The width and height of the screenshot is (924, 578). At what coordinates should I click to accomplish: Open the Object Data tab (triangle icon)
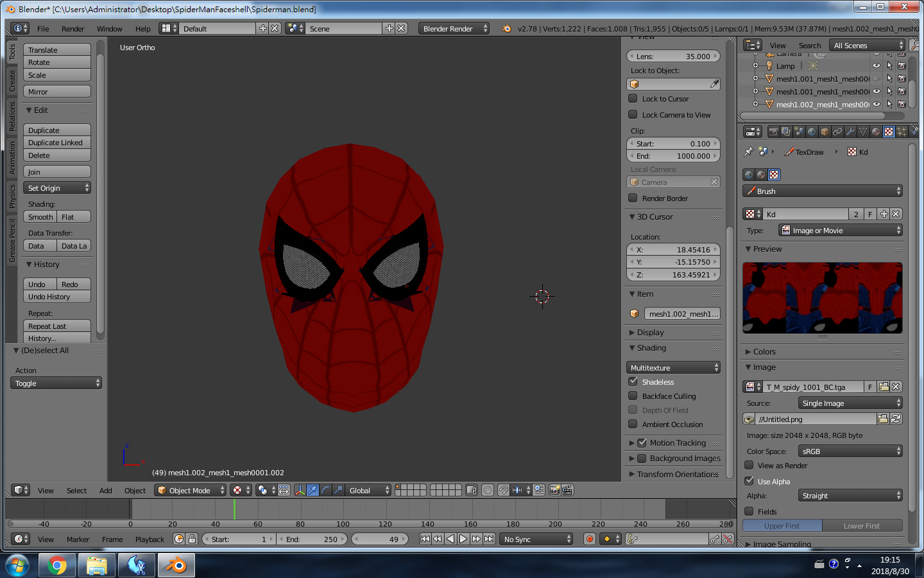[x=863, y=132]
